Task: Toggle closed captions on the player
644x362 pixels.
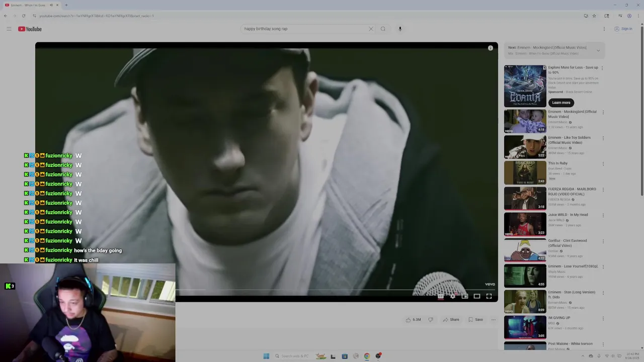Action: point(441,296)
